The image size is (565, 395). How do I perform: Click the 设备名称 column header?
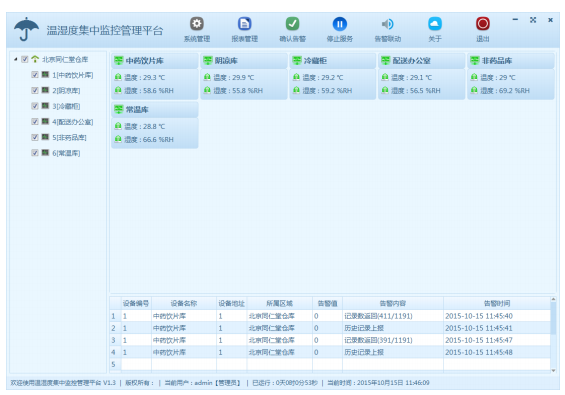[184, 303]
